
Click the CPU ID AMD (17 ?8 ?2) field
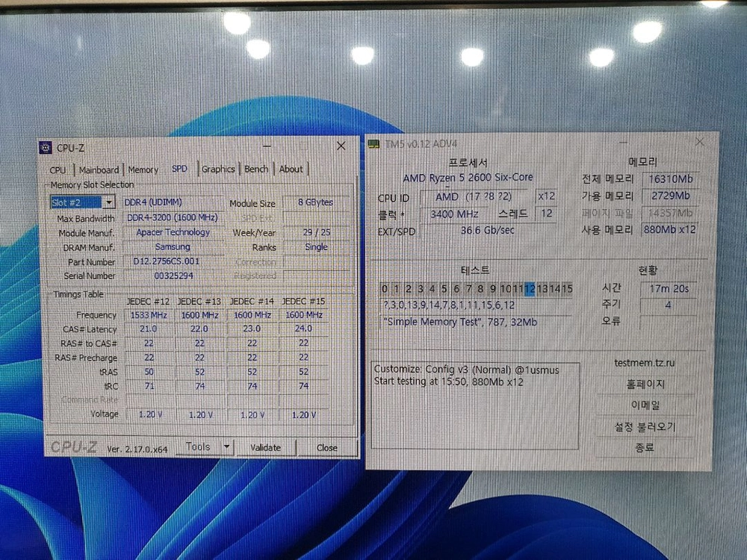473,196
